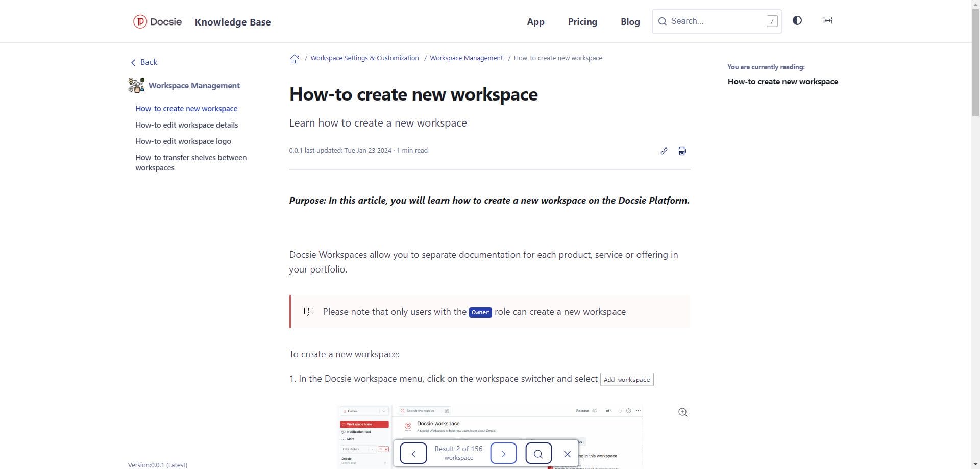Go to next search result
The width and height of the screenshot is (980, 469).
tap(503, 453)
